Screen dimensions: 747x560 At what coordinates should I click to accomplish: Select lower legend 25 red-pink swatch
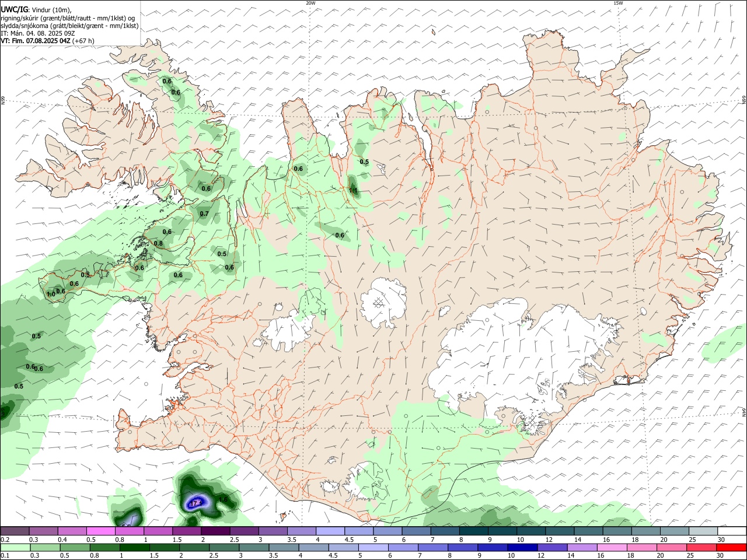tap(701, 547)
